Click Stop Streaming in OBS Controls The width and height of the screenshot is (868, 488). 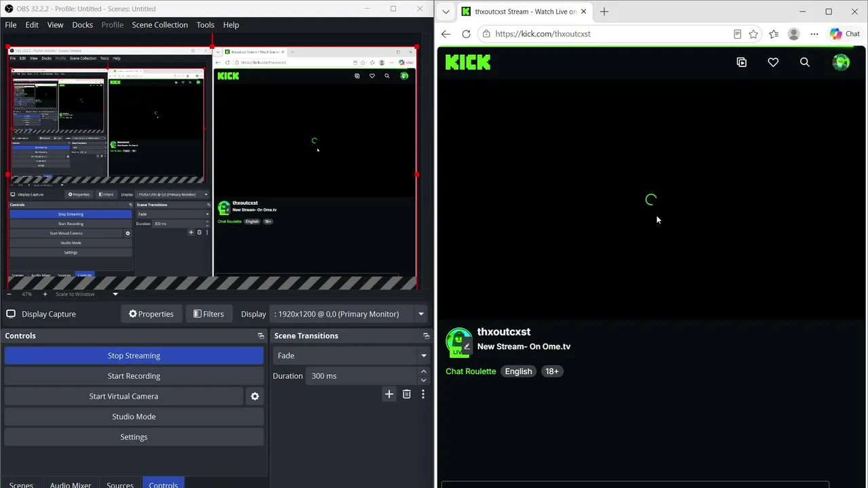click(134, 356)
